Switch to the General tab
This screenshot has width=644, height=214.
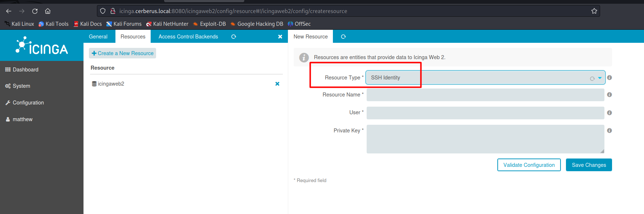coord(98,37)
